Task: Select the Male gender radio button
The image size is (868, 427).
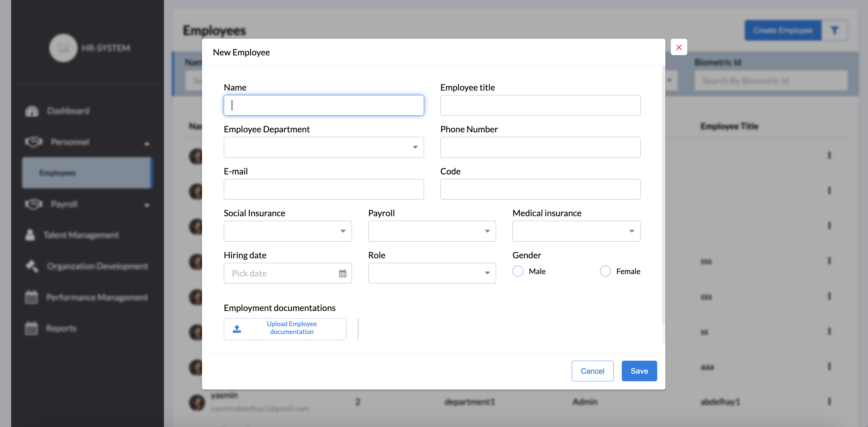Action: 518,271
